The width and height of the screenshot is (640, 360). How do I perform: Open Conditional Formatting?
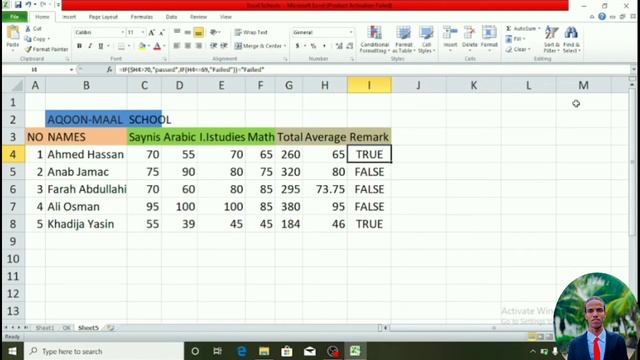[x=374, y=39]
